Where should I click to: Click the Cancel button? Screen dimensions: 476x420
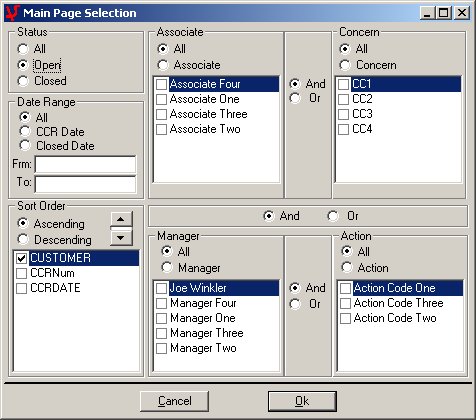[174, 401]
